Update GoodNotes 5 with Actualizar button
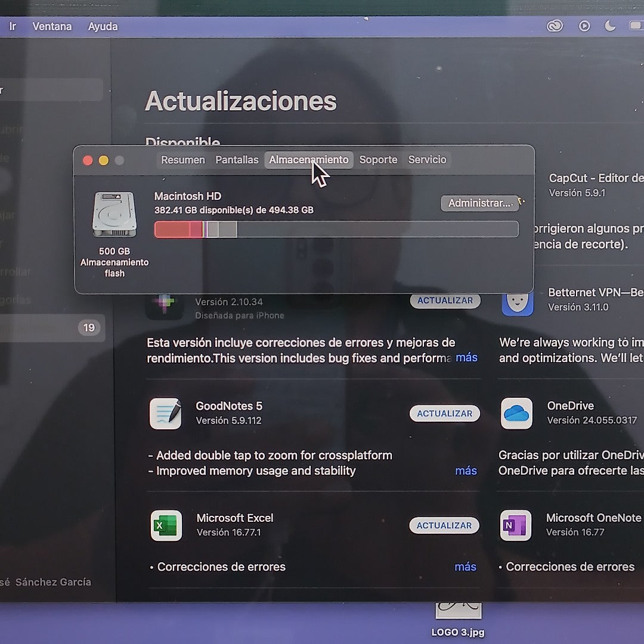644x644 pixels. [444, 413]
